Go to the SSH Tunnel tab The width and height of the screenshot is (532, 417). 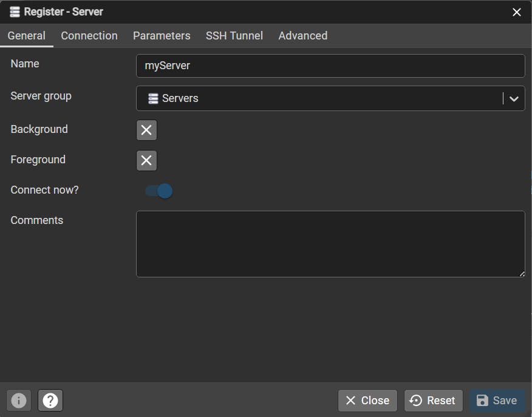tap(234, 36)
